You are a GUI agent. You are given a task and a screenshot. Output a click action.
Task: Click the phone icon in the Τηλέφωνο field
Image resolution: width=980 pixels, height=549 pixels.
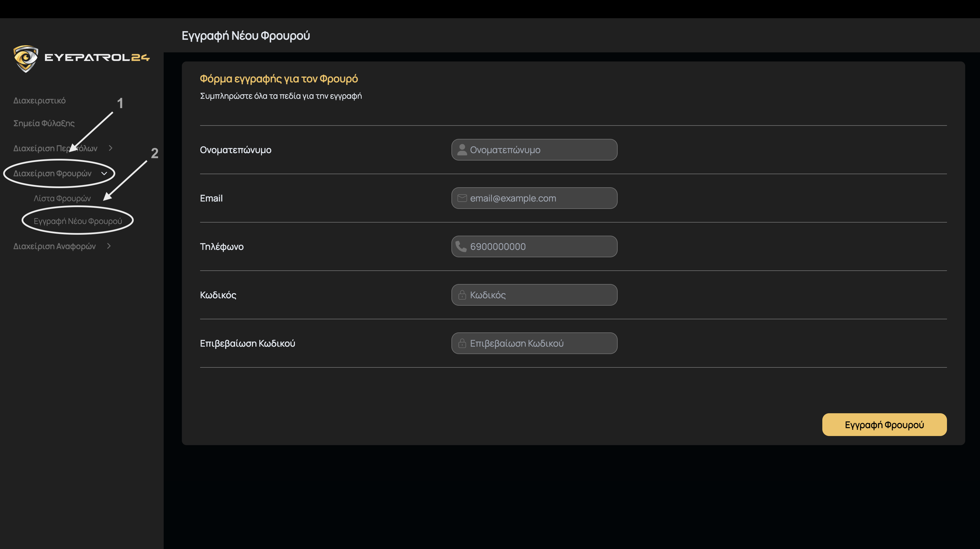(461, 246)
